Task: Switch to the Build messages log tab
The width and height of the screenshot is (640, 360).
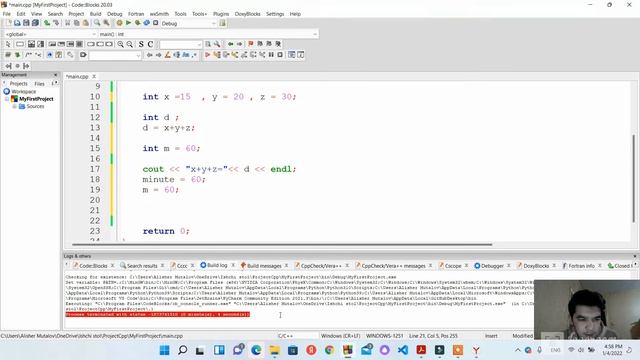Action: (264, 266)
